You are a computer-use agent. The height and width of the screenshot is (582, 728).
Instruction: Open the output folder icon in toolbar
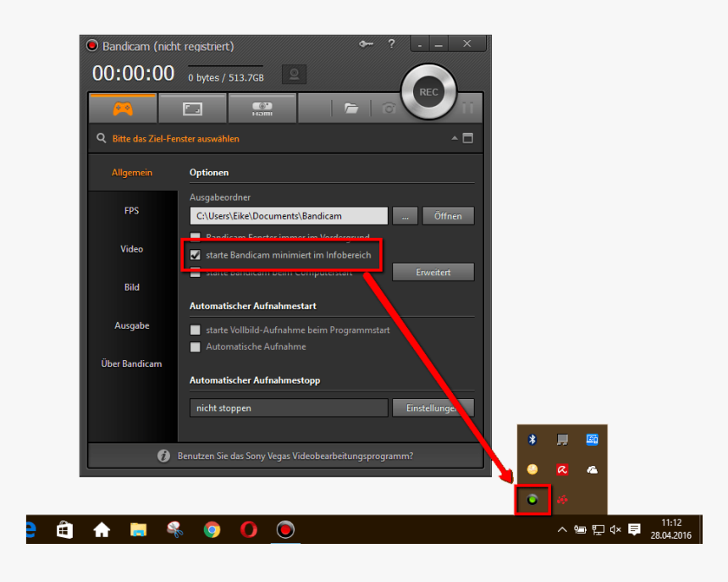pos(351,108)
